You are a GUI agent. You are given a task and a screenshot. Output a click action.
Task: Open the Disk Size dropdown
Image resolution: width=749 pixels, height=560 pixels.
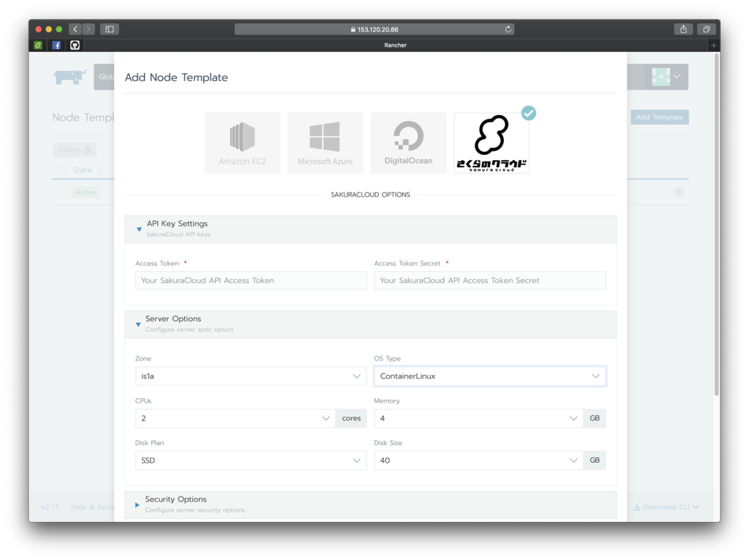478,461
